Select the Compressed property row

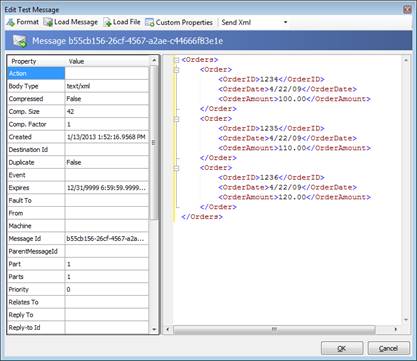(78, 99)
